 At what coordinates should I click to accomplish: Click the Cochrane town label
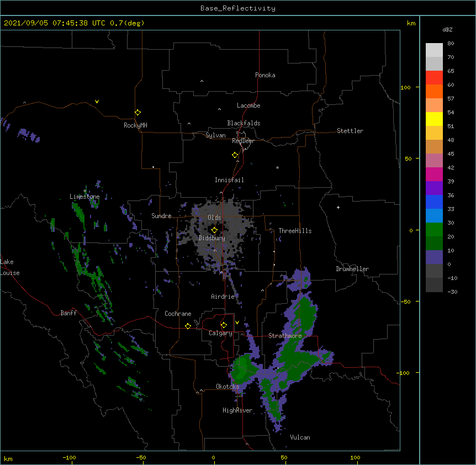pos(178,314)
